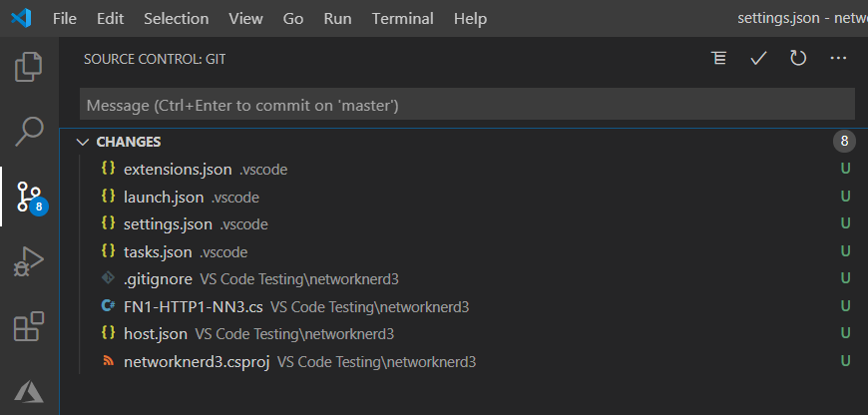
Task: Open the Terminal menu
Action: click(x=402, y=18)
